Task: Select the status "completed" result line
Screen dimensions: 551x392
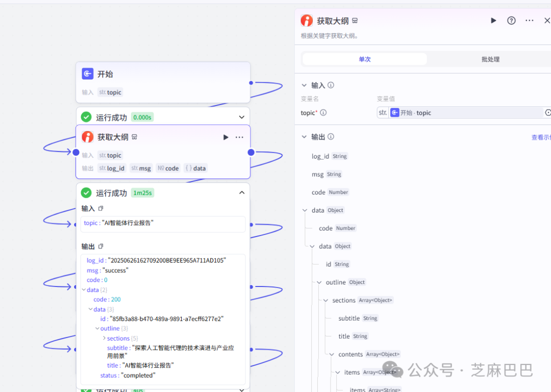Action: [128, 376]
